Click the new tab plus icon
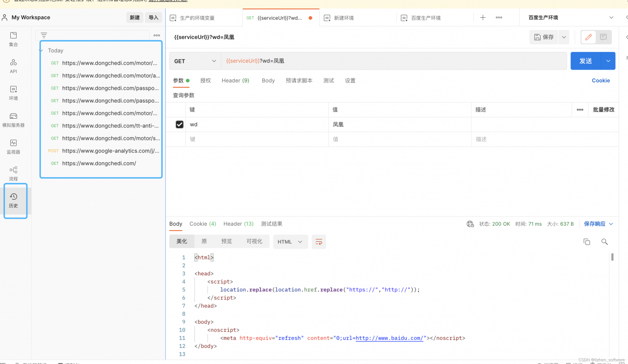Viewport: 628px width, 364px height. [483, 17]
